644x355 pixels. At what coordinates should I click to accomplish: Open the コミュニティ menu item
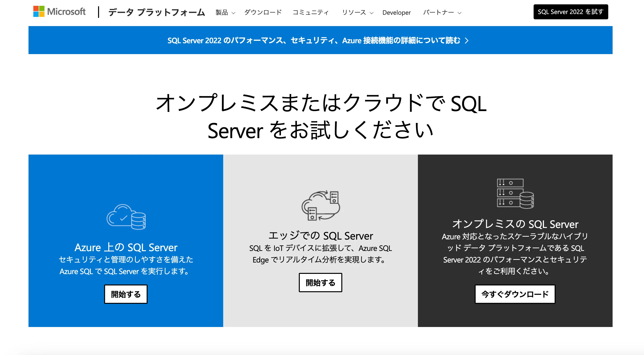point(311,13)
